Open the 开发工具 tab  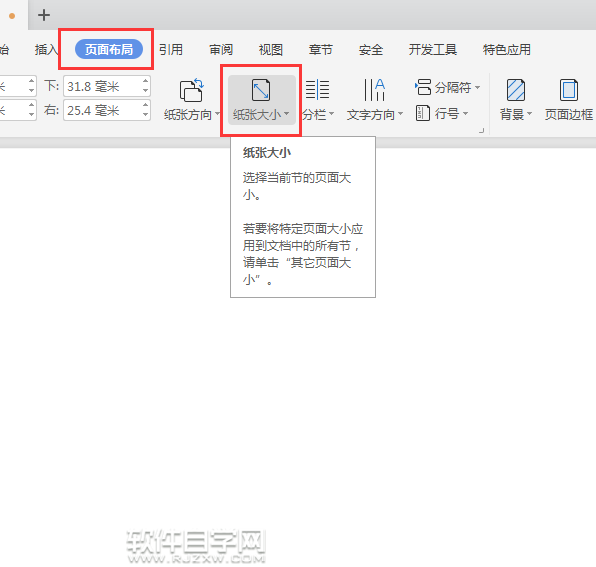pos(433,49)
